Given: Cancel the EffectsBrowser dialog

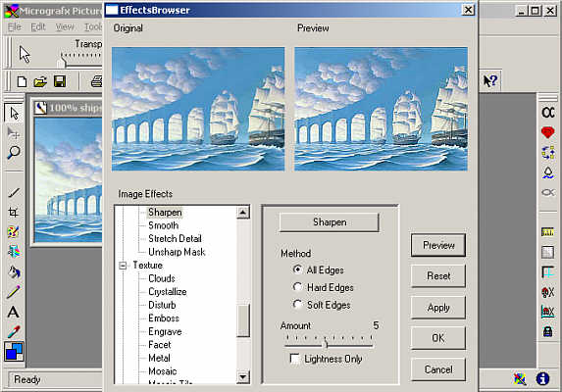Looking at the screenshot, I should point(438,369).
